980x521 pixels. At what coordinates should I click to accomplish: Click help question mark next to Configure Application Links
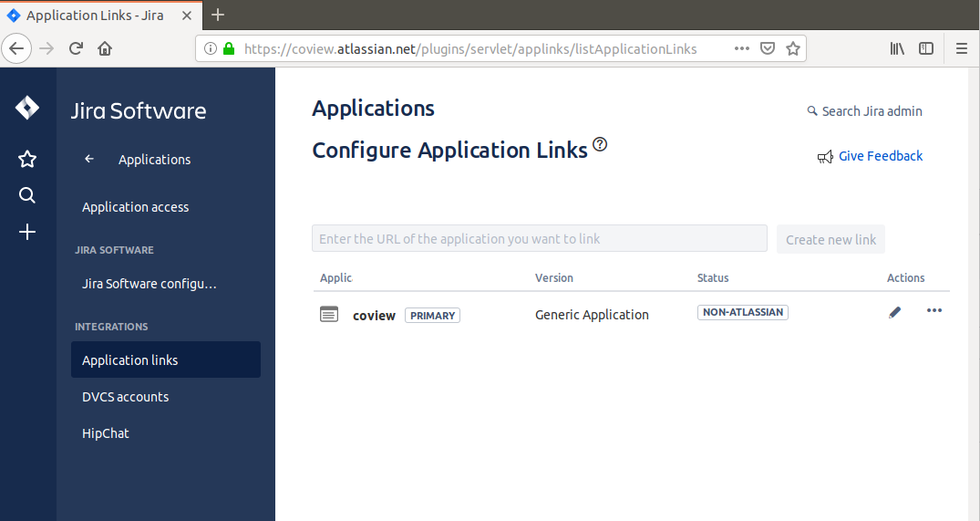(x=599, y=144)
